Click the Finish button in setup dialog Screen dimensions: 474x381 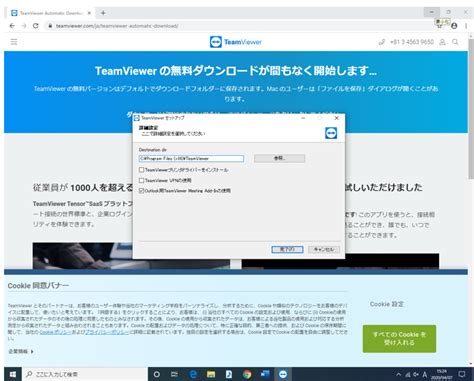[x=287, y=249]
